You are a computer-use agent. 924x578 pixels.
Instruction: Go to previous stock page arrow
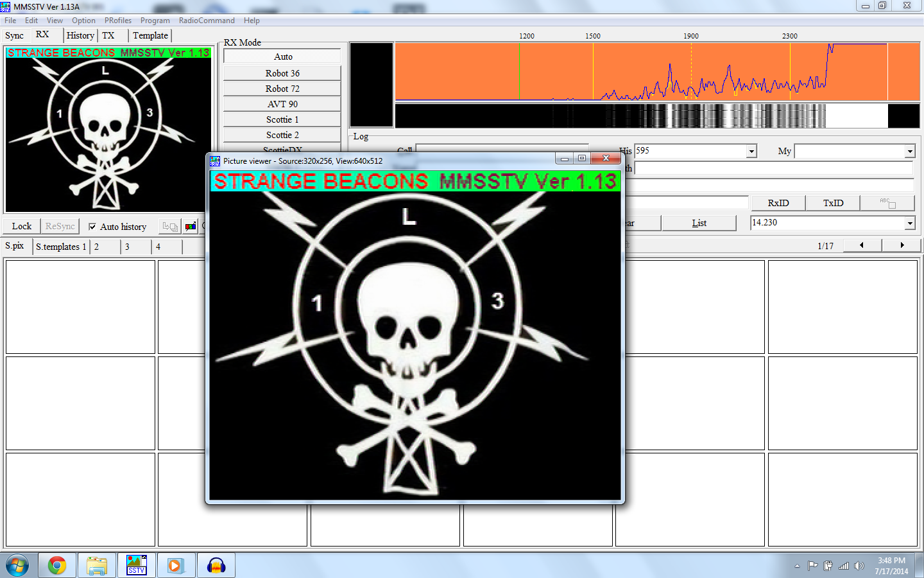point(862,245)
